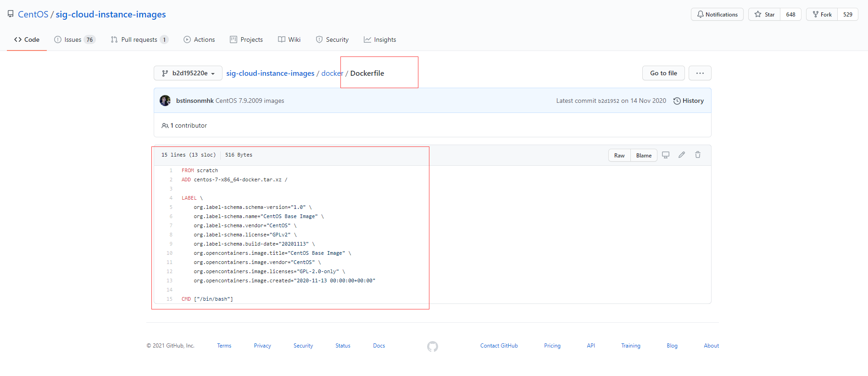
Task: Select line number 15 in code
Action: click(169, 299)
